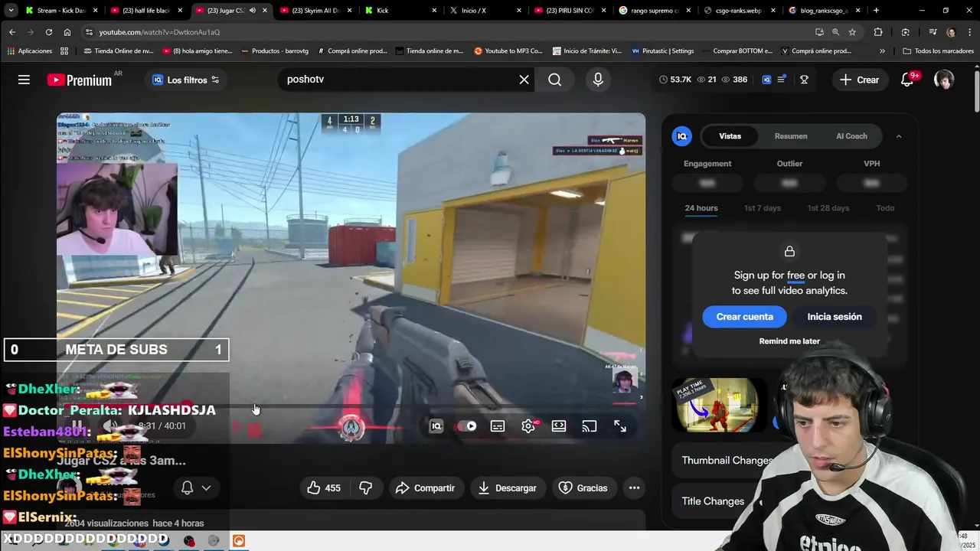The image size is (980, 551).
Task: Open browser extensions puzzle icon
Action: pyautogui.click(x=878, y=32)
